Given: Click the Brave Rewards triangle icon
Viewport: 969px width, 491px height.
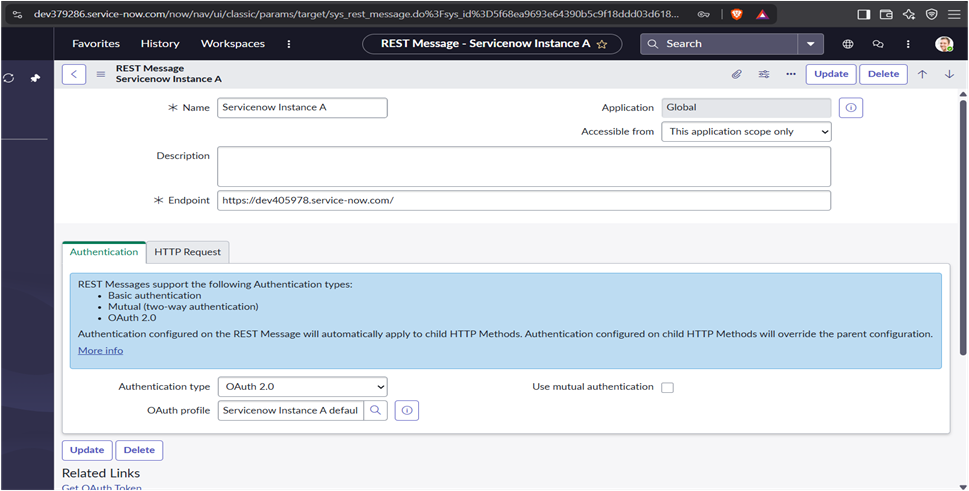Looking at the screenshot, I should [x=763, y=14].
